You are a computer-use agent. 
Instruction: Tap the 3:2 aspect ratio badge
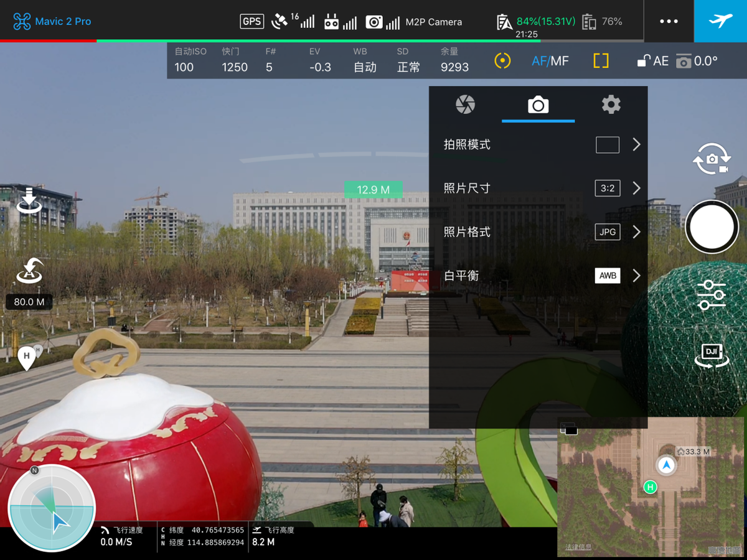pos(608,189)
